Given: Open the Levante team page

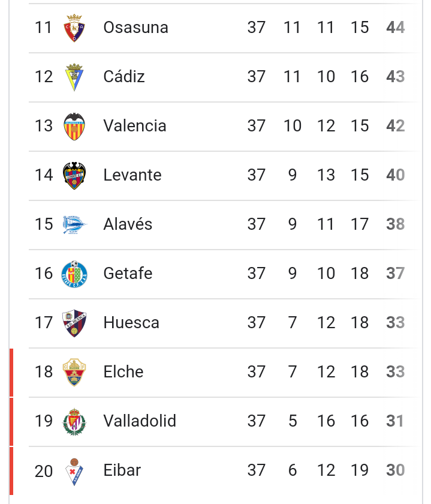Looking at the screenshot, I should click(132, 175).
